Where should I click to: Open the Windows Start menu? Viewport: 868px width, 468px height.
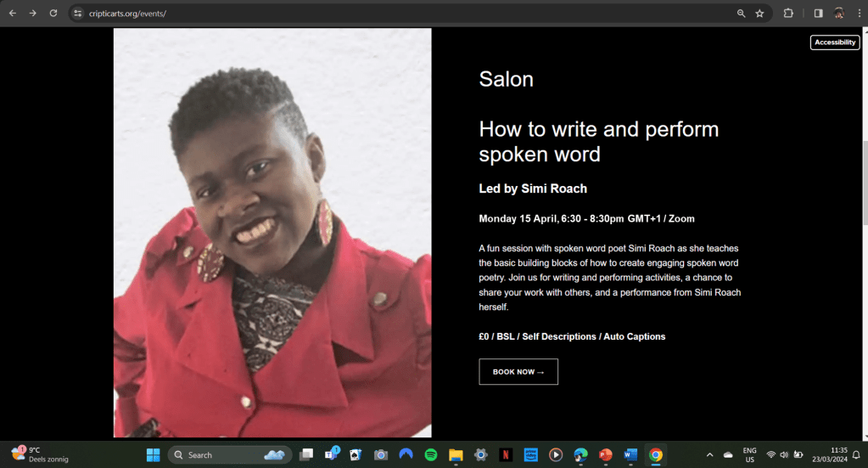154,454
